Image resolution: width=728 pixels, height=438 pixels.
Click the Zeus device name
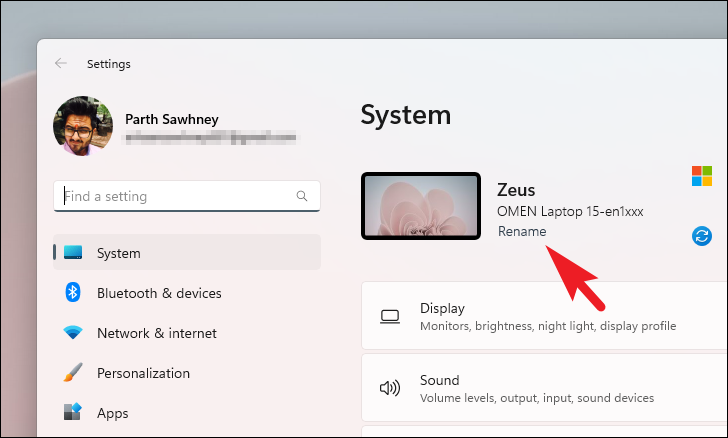point(516,190)
